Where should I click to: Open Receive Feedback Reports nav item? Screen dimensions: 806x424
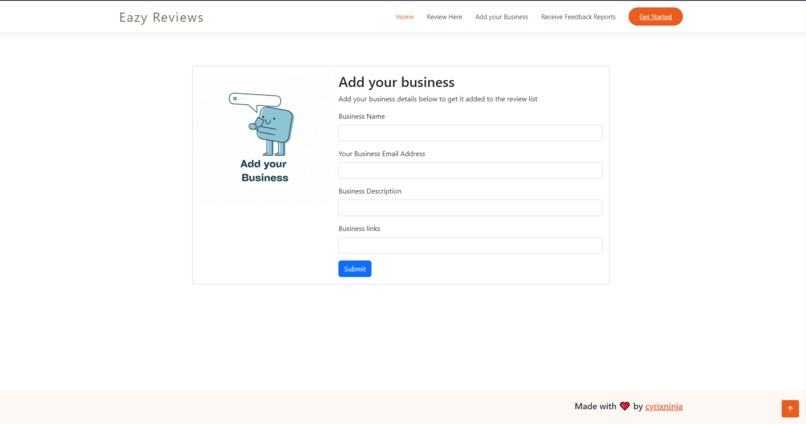tap(578, 17)
